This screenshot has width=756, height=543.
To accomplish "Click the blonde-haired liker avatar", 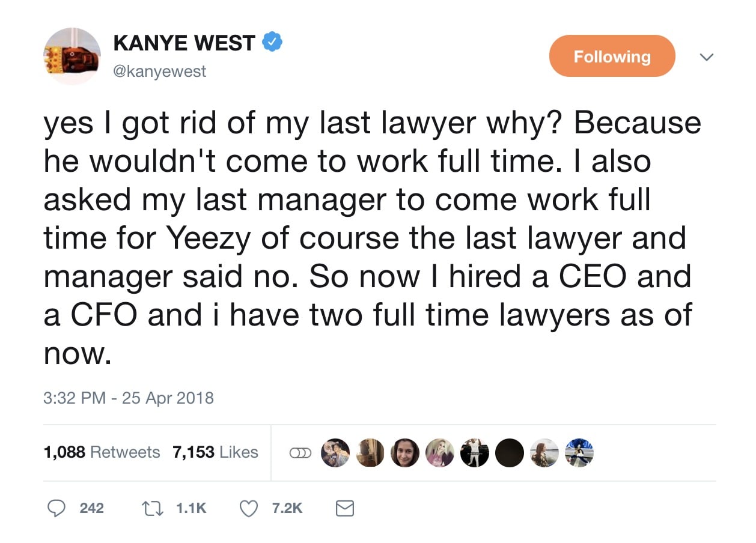I will point(439,453).
